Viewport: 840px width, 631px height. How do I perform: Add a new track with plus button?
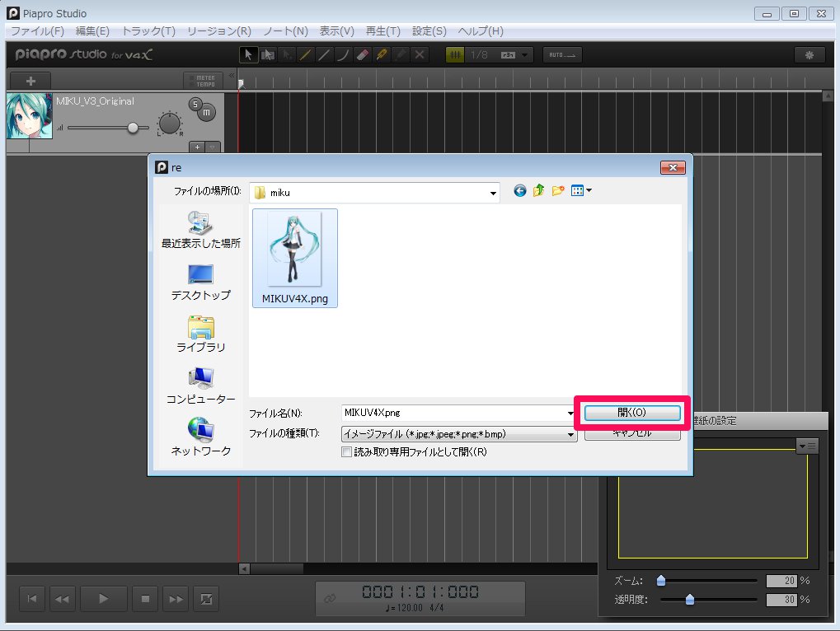pos(31,81)
